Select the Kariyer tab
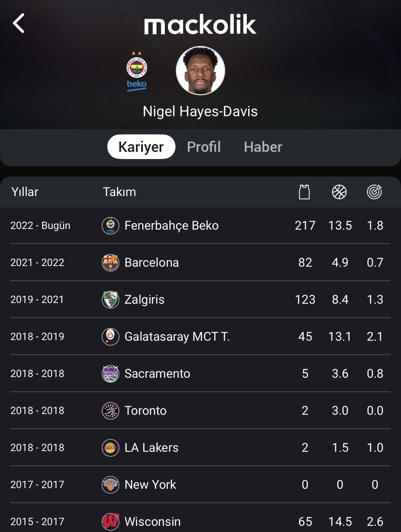This screenshot has width=401, height=532. pos(141,147)
